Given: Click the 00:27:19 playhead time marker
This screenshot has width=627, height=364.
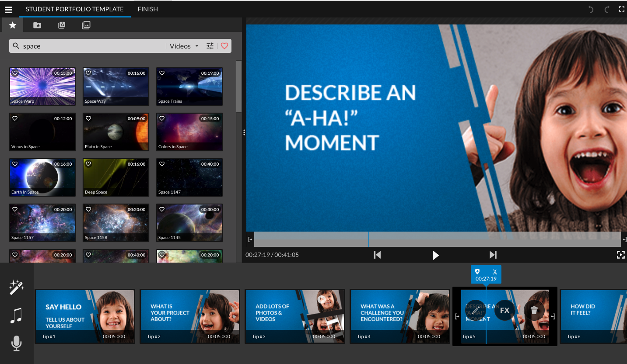Looking at the screenshot, I should [x=486, y=279].
